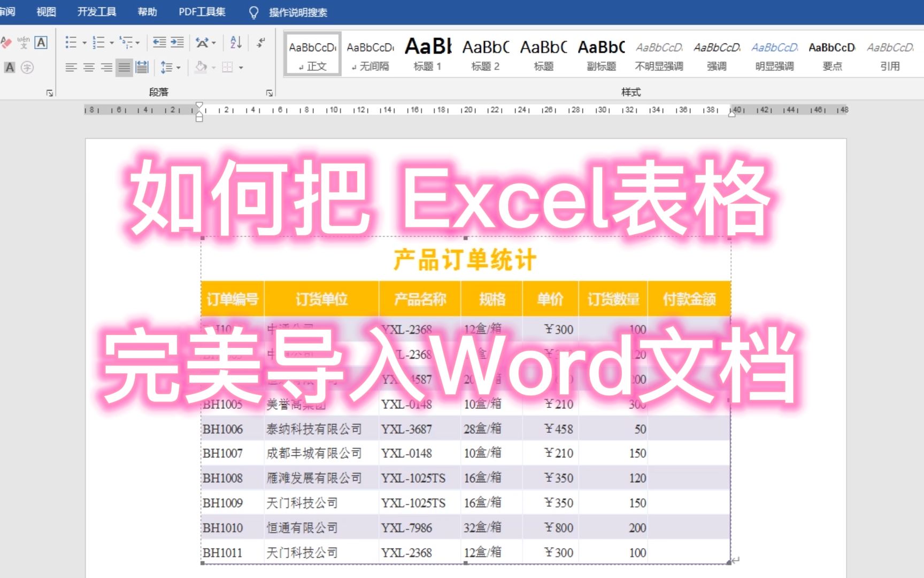Apply the 无间隔 (No Spacing) style
Image resolution: width=924 pixels, height=578 pixels.
tap(371, 55)
